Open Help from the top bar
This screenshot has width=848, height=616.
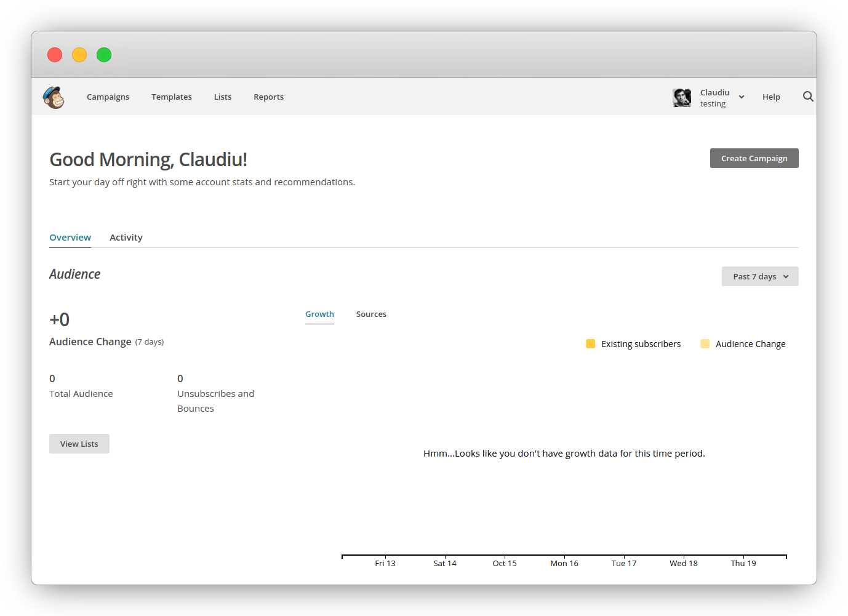click(771, 97)
